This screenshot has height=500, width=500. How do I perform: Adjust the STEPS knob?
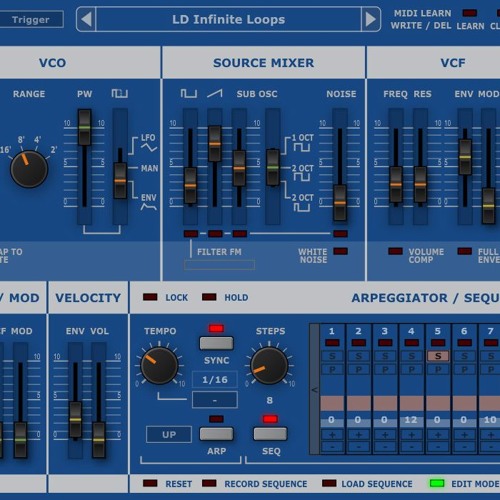[269, 365]
